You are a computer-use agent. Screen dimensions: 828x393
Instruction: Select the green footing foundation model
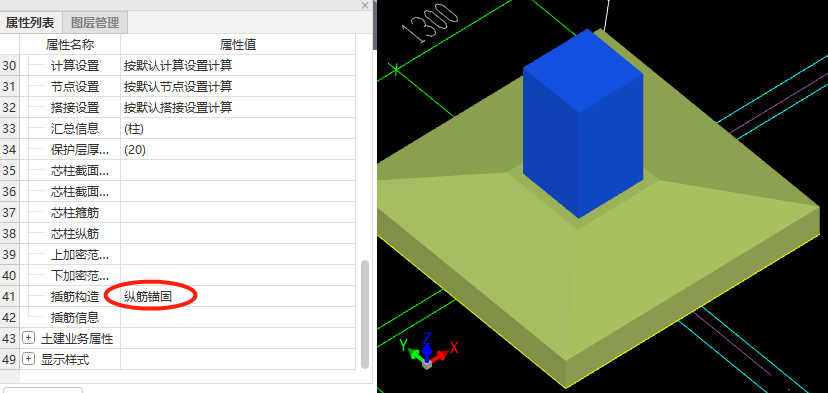click(597, 275)
